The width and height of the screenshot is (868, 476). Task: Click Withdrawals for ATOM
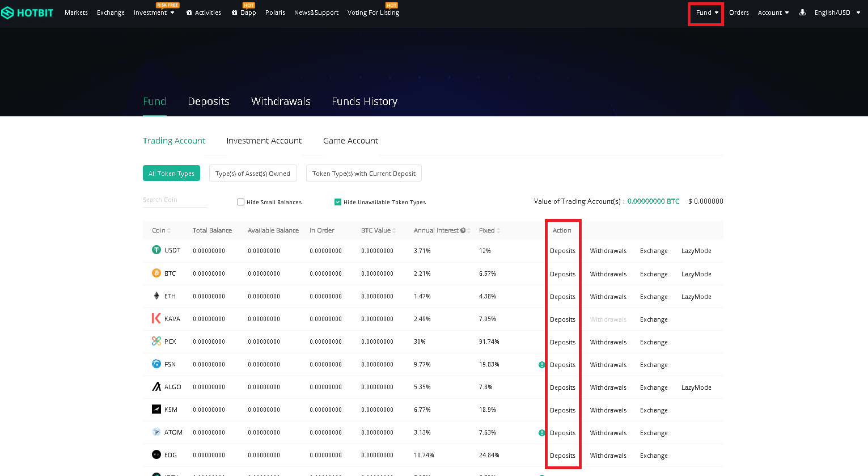[608, 433]
